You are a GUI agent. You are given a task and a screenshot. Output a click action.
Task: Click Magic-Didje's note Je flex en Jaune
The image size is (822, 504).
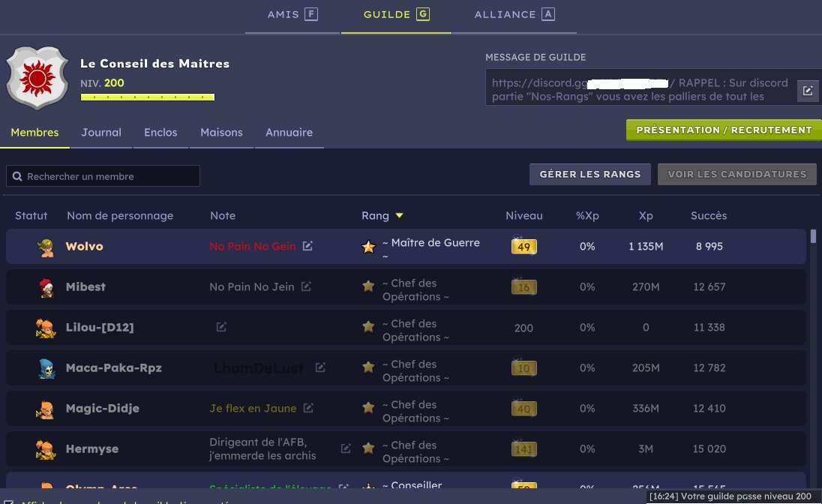point(253,408)
